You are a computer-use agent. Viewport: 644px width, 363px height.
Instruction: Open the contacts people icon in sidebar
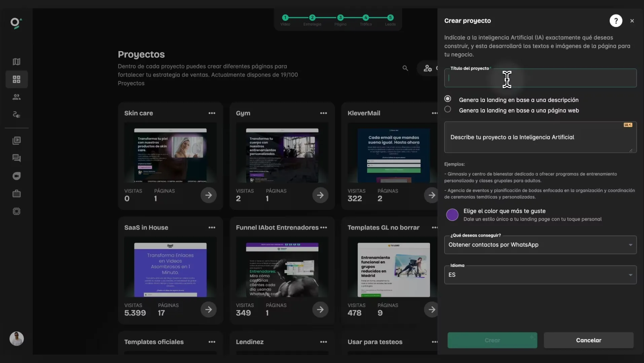[x=16, y=97]
